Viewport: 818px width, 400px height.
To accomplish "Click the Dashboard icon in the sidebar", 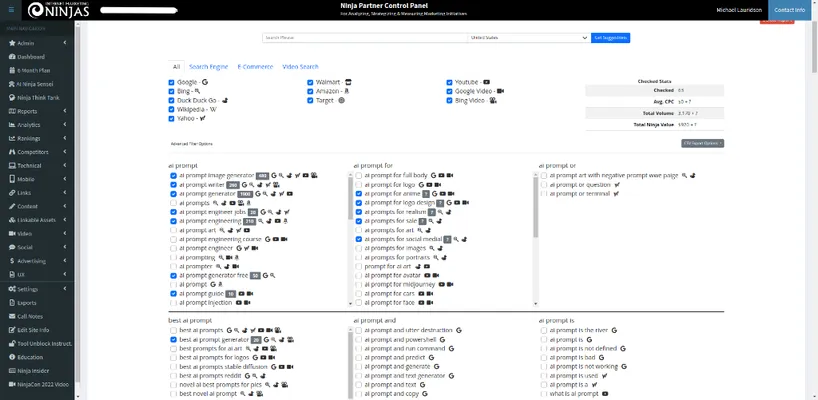I will 10,57.
